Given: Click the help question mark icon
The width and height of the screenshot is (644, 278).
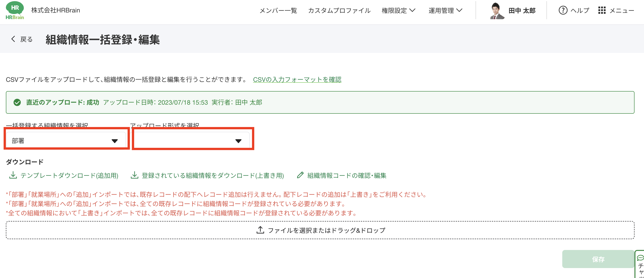Looking at the screenshot, I should [x=563, y=10].
